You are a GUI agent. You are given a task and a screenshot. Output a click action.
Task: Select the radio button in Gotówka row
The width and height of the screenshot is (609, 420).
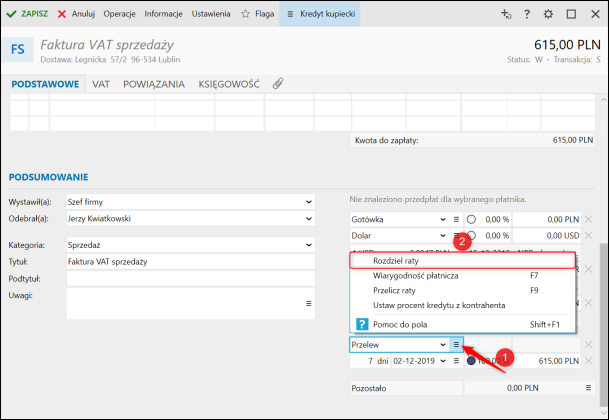pos(472,219)
